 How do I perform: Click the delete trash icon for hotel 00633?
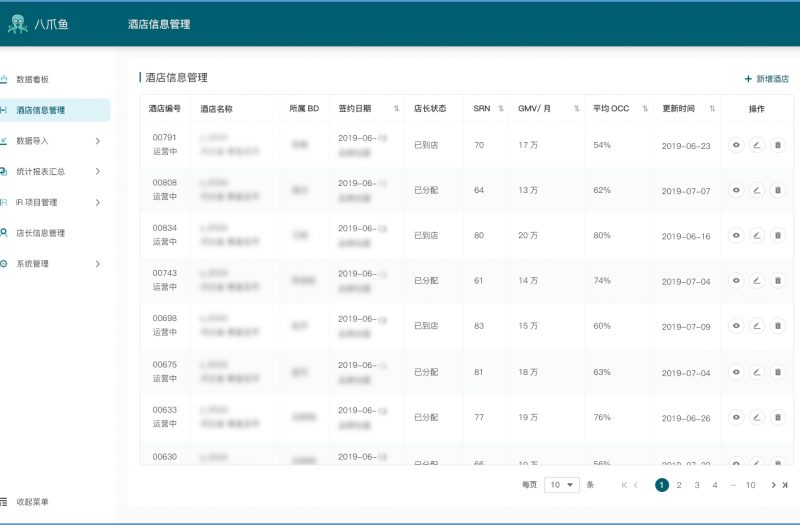(x=778, y=417)
